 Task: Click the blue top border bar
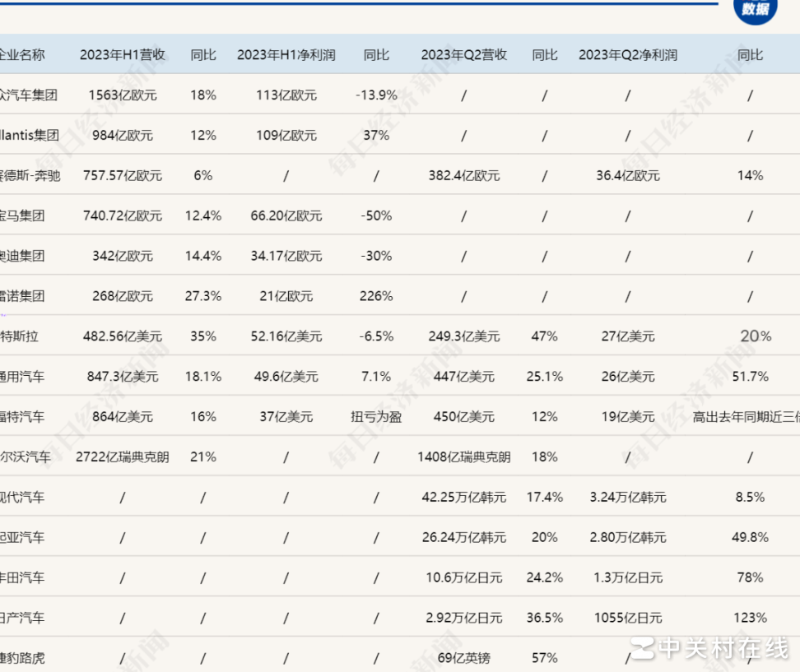pos(400,2)
